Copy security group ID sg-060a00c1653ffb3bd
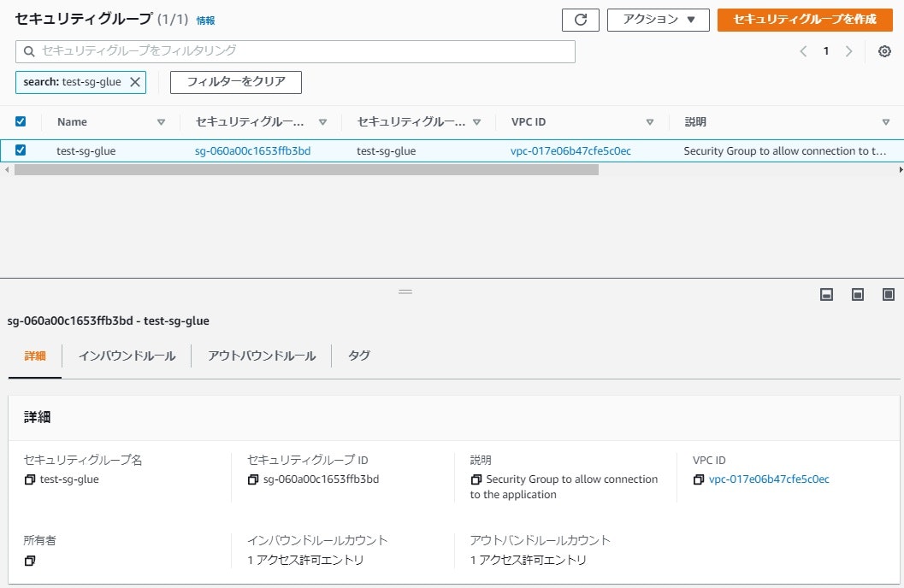Screen dimensions: 904x588 pyautogui.click(x=252, y=479)
